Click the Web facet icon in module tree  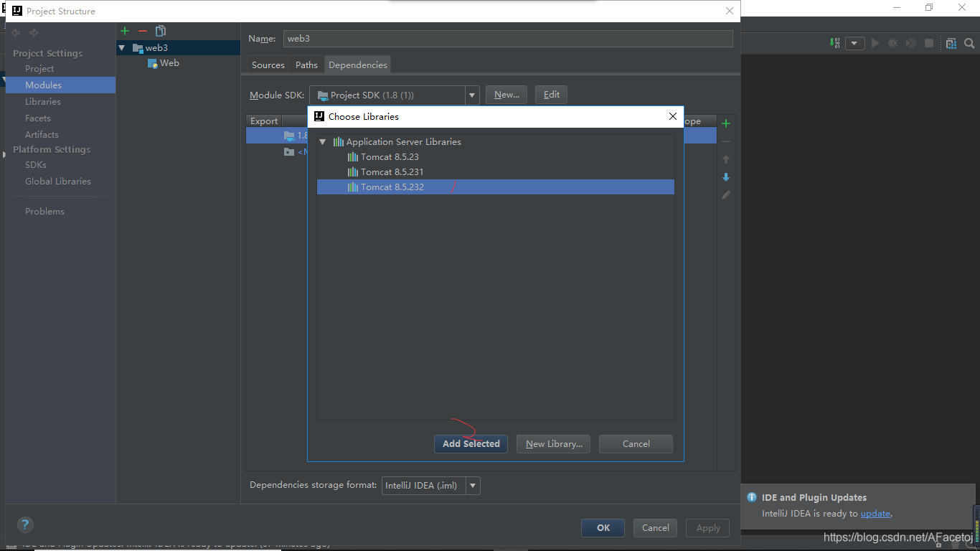pos(152,63)
